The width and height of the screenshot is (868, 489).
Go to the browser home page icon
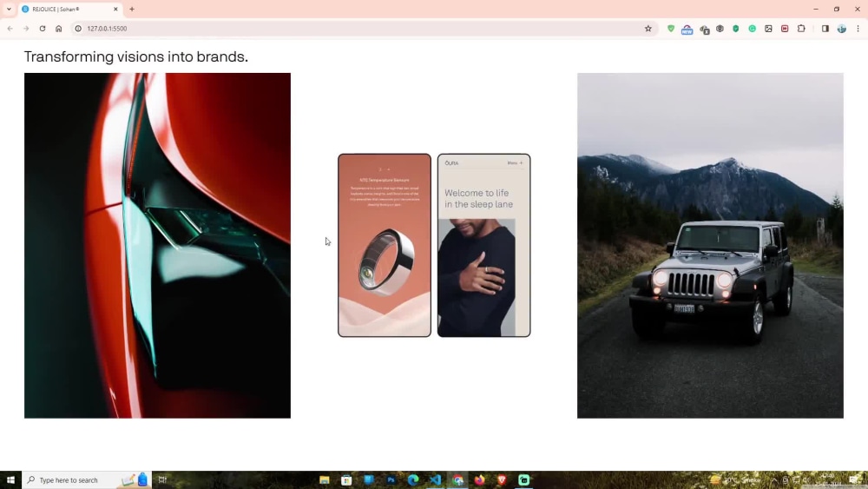point(58,29)
